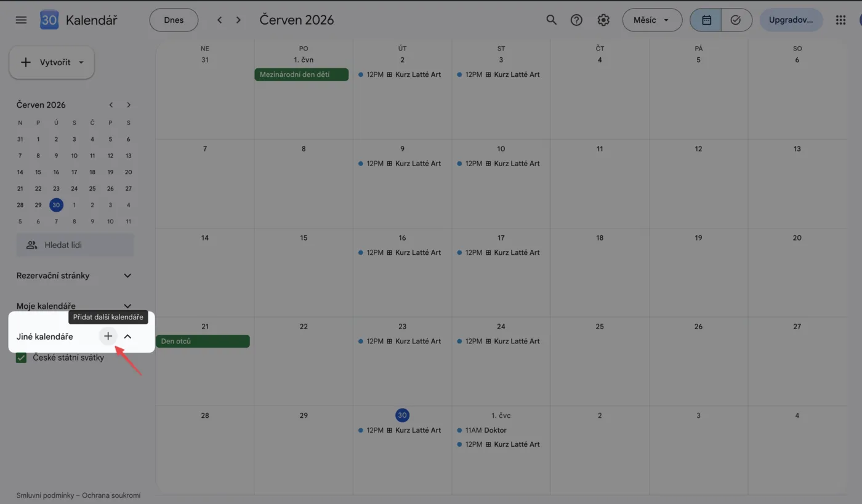
Task: Click plus icon to add other calendars
Action: (x=108, y=336)
